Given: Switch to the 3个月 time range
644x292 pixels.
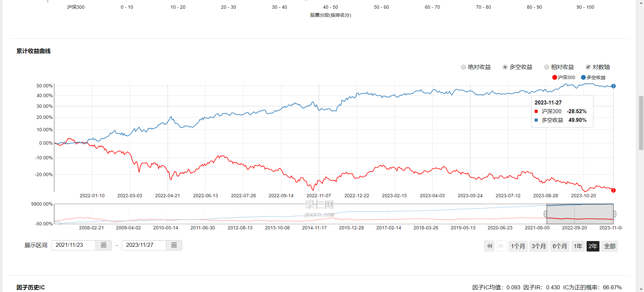Looking at the screenshot, I should 539,246.
